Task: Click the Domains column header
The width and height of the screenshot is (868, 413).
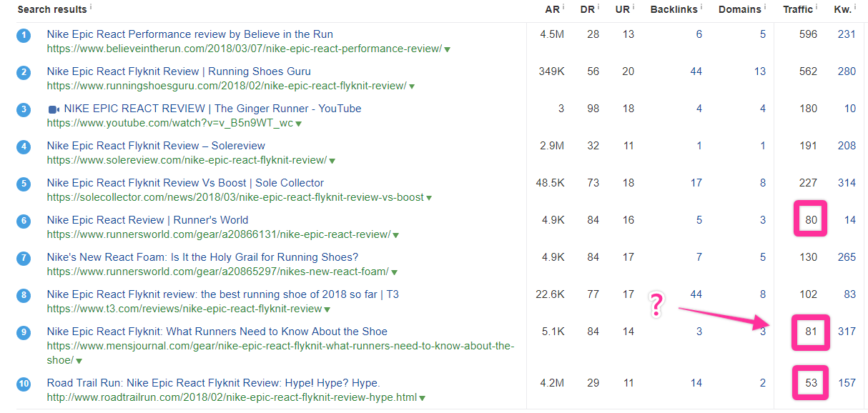Action: 739,9
